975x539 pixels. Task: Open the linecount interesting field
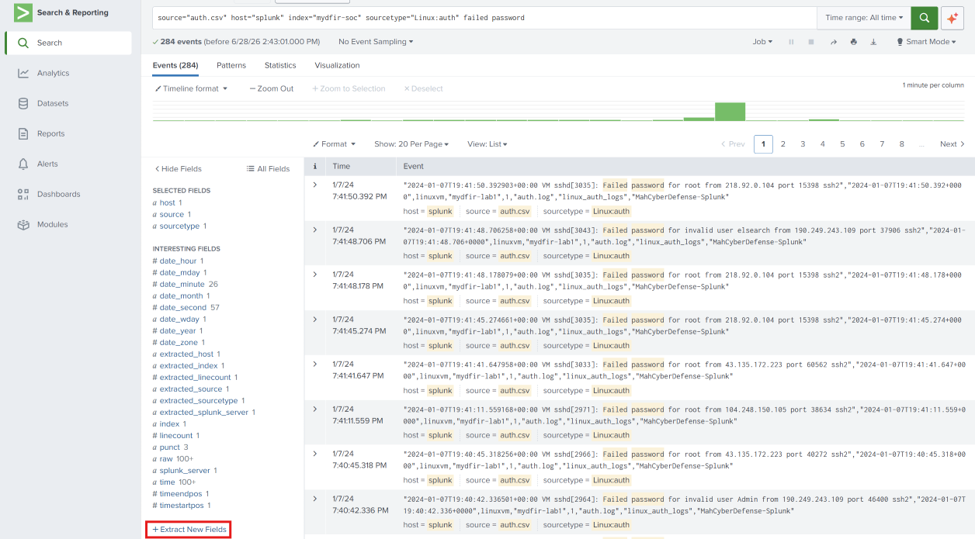click(176, 436)
